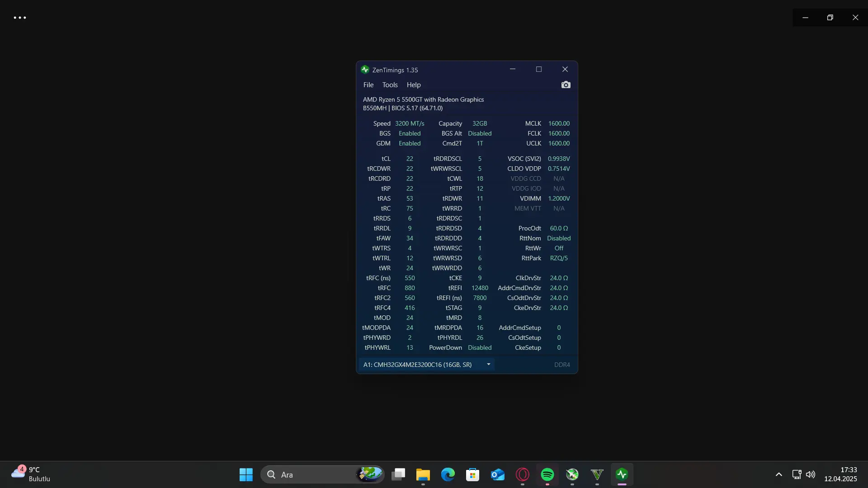Switch to Spotify in the taskbar
The width and height of the screenshot is (868, 488).
pos(547,474)
